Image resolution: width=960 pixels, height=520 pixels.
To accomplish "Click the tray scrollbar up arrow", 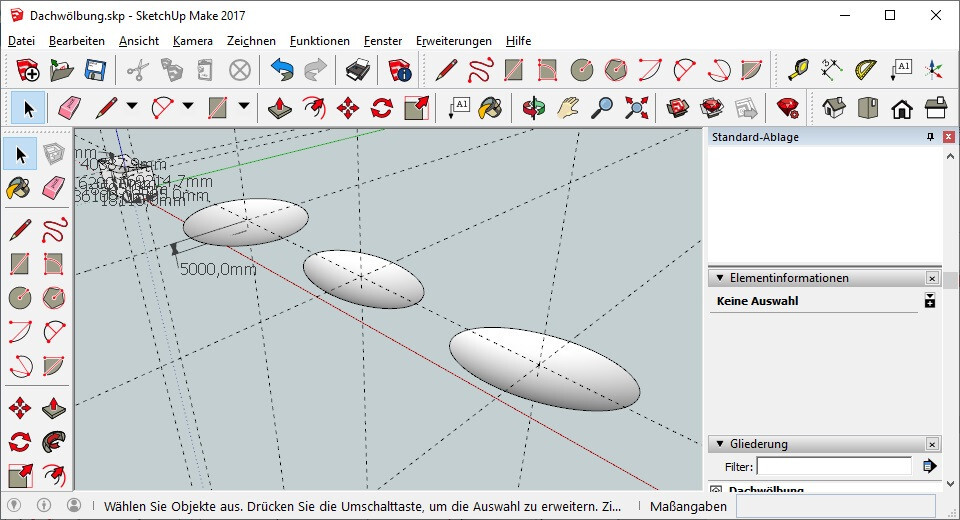I will 950,156.
